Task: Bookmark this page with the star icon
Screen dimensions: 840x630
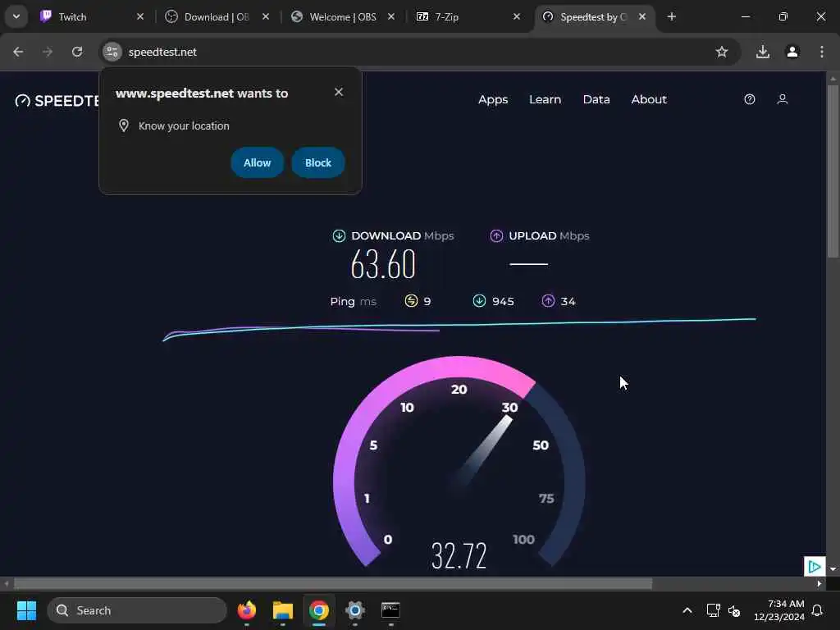Action: [722, 52]
